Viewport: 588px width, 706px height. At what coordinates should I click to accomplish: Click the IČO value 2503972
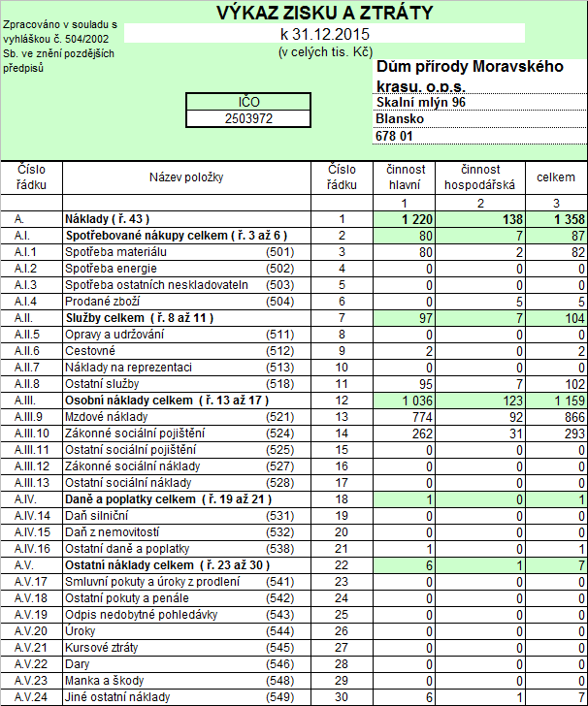[x=248, y=119]
